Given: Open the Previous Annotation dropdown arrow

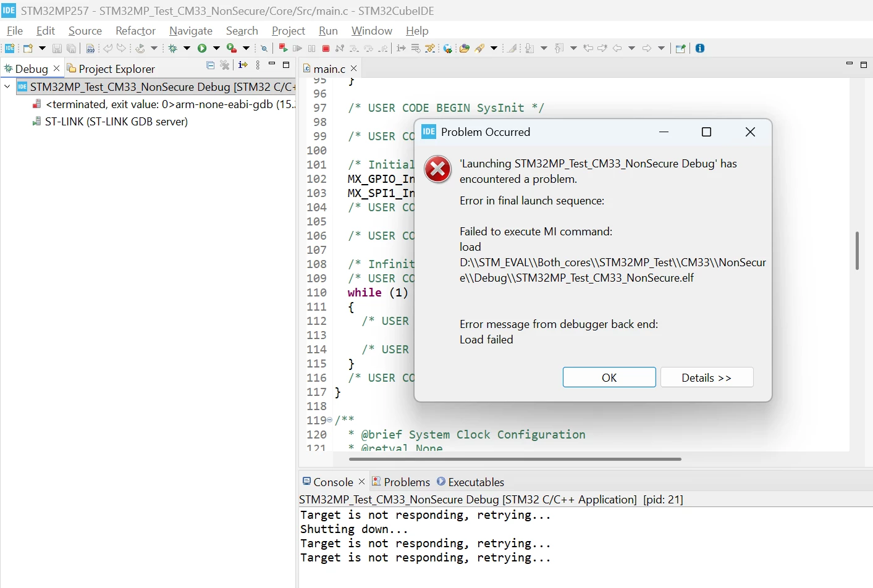Looking at the screenshot, I should [x=573, y=48].
